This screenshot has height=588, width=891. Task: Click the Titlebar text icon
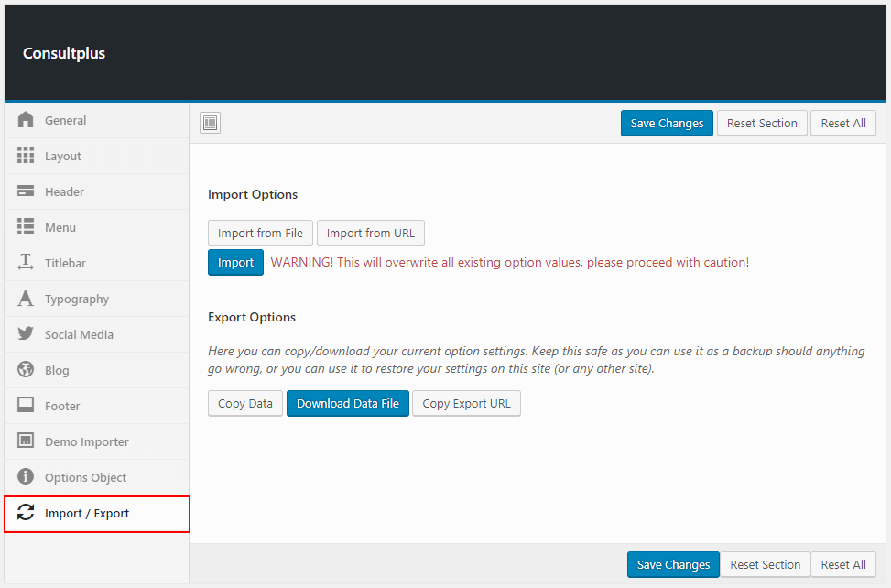(26, 263)
